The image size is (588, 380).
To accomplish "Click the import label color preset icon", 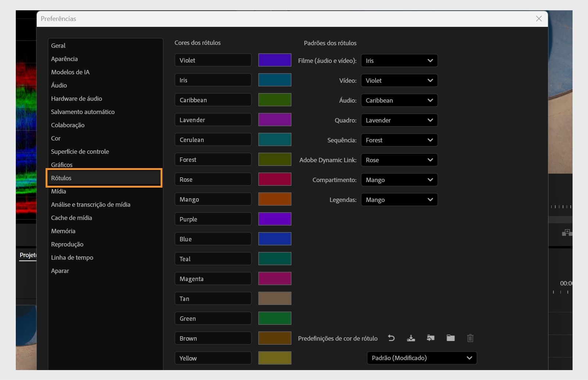I will tap(431, 338).
